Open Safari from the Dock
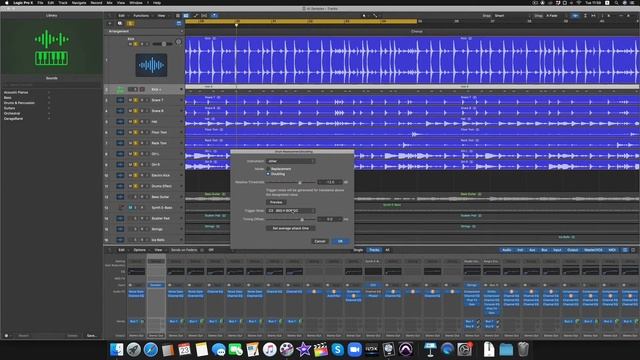640x360 pixels. [151, 349]
